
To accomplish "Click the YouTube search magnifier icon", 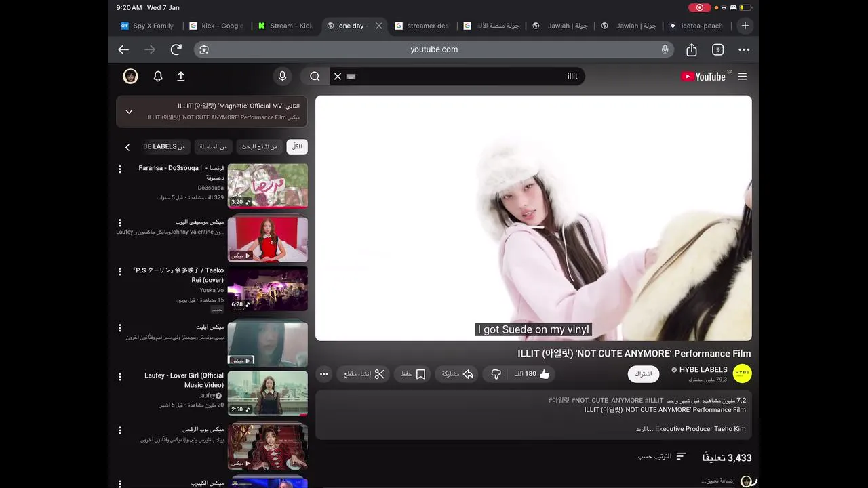I will click(315, 77).
